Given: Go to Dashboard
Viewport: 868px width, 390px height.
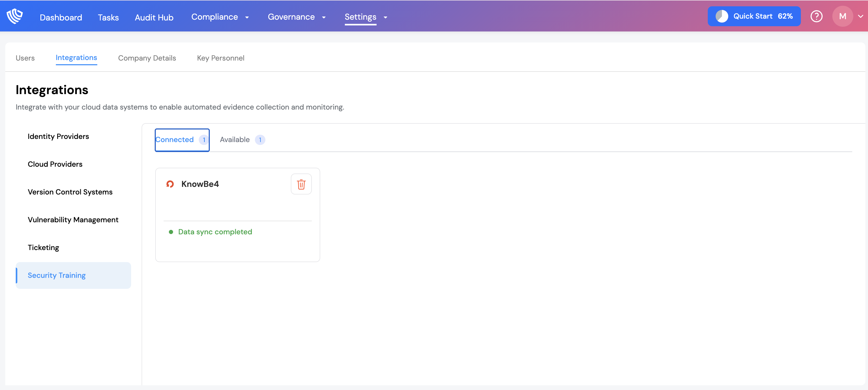Looking at the screenshot, I should (61, 17).
